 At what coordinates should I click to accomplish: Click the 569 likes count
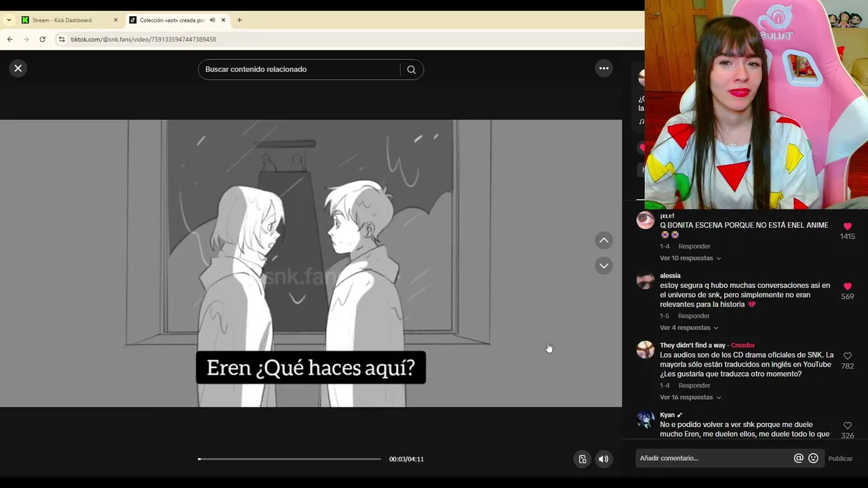tap(848, 297)
